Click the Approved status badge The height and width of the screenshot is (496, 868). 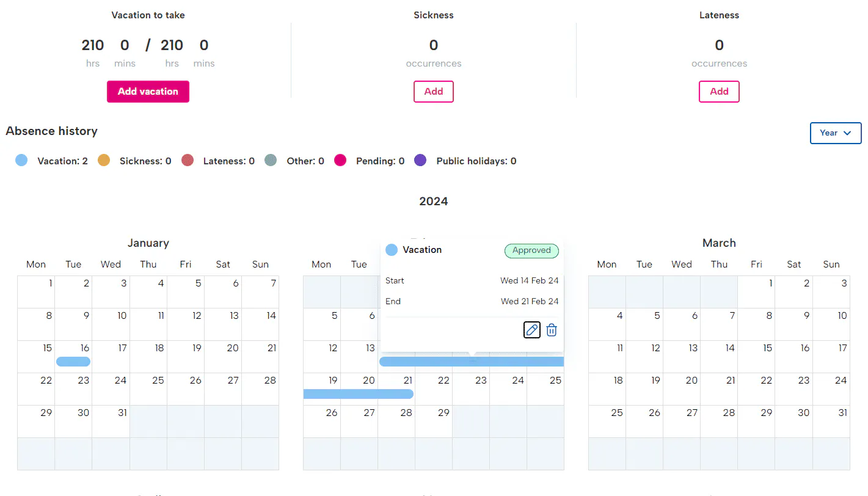[x=531, y=250]
